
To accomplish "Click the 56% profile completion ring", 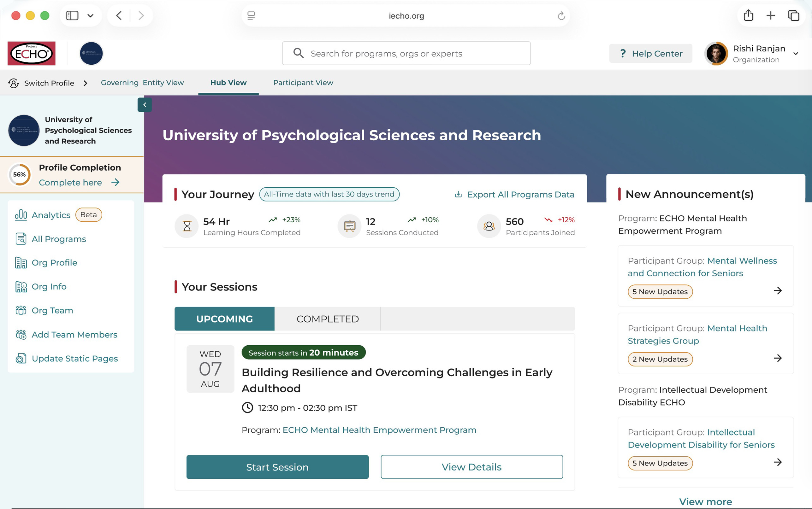I will (x=20, y=174).
